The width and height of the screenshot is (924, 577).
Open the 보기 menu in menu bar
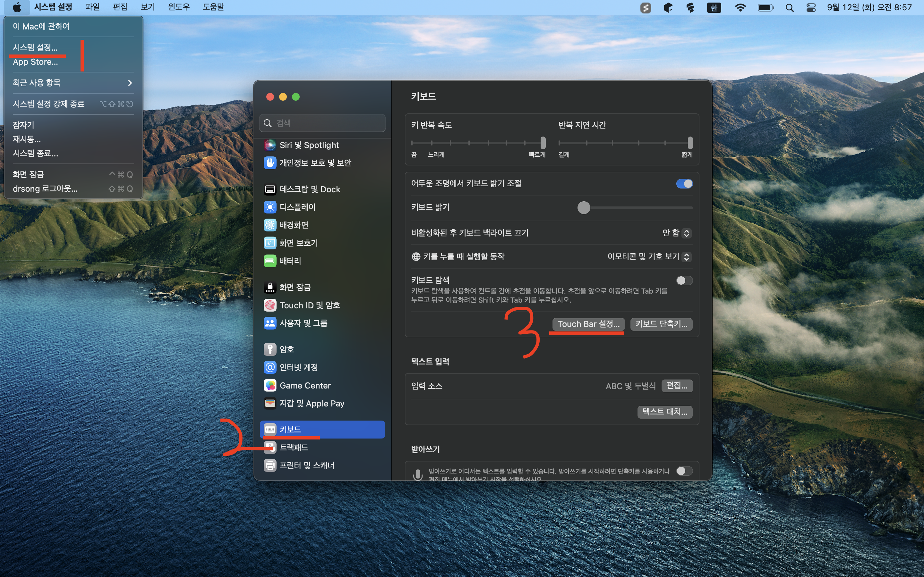point(147,7)
